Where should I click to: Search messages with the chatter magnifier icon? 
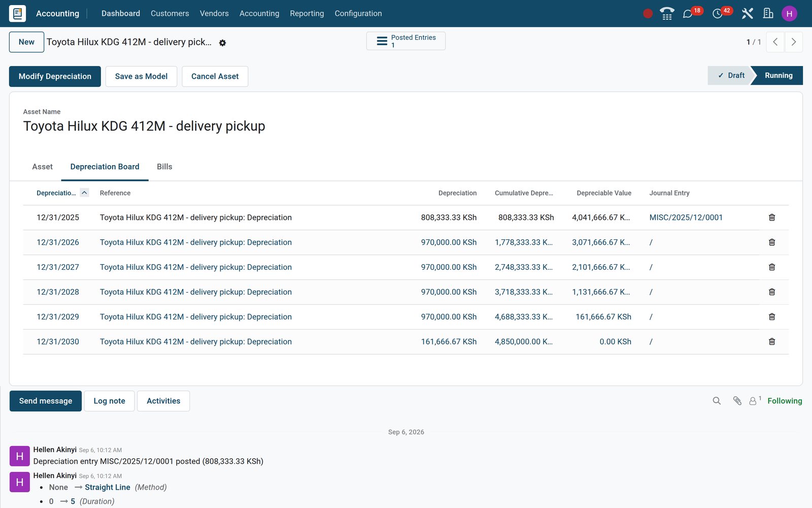pyautogui.click(x=717, y=401)
